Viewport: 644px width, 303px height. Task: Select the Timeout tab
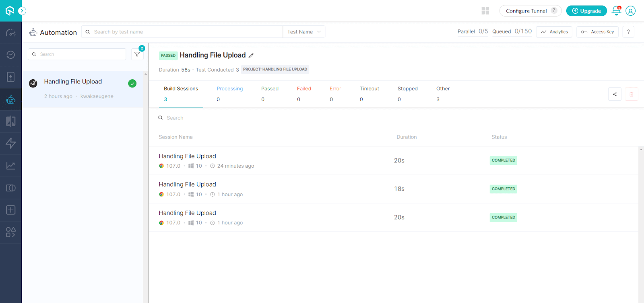369,94
